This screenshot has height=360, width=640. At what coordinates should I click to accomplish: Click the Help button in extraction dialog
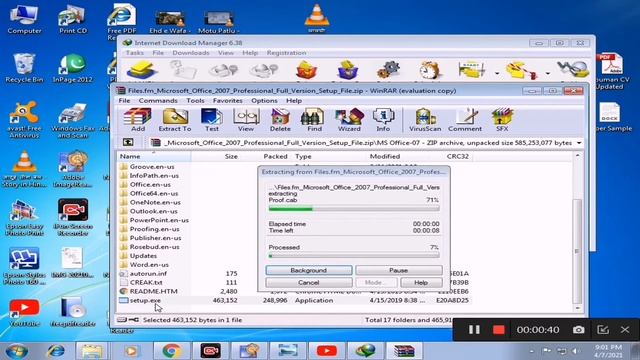pos(421,282)
